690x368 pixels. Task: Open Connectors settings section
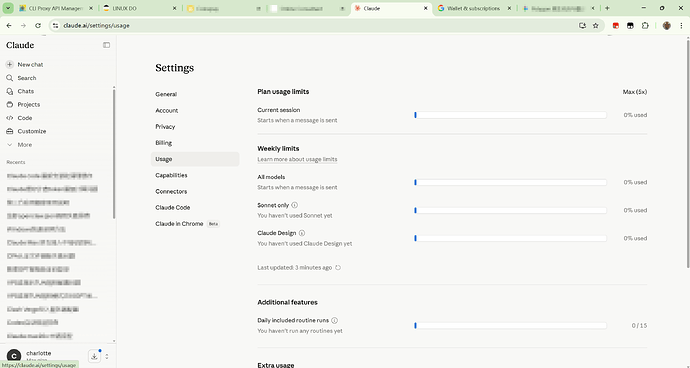tap(195, 191)
